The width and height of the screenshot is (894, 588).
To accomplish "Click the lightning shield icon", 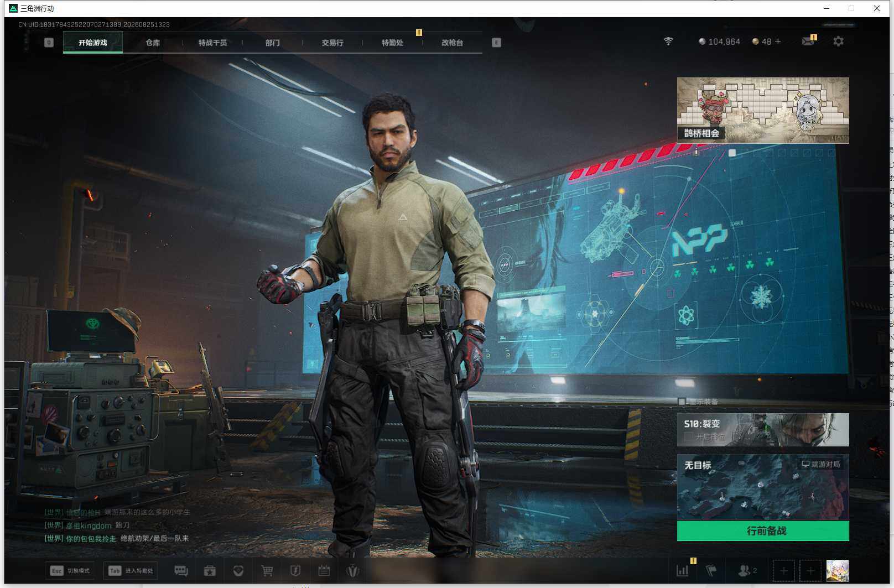I will coord(295,570).
